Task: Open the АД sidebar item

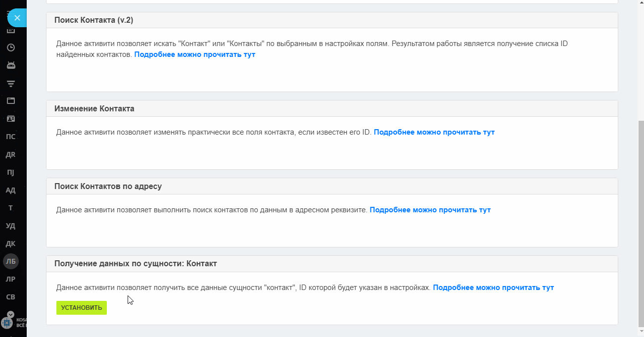Action: [10, 190]
